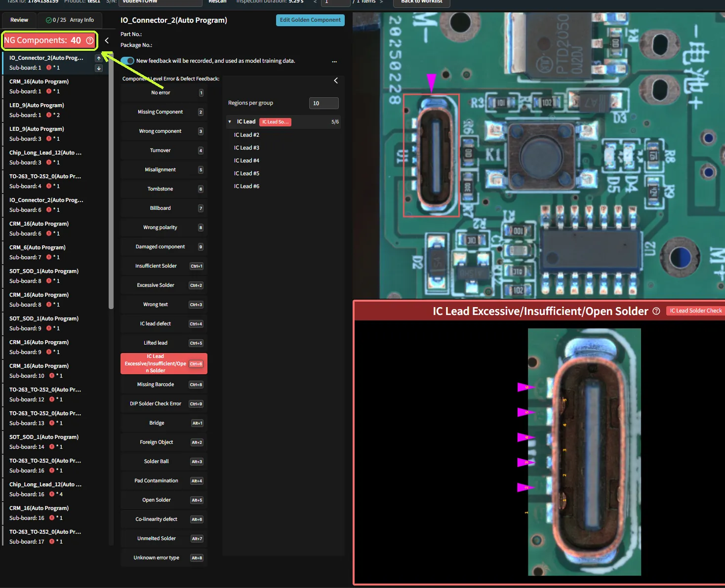Mark the Bridge defect
The image size is (725, 588).
(164, 423)
